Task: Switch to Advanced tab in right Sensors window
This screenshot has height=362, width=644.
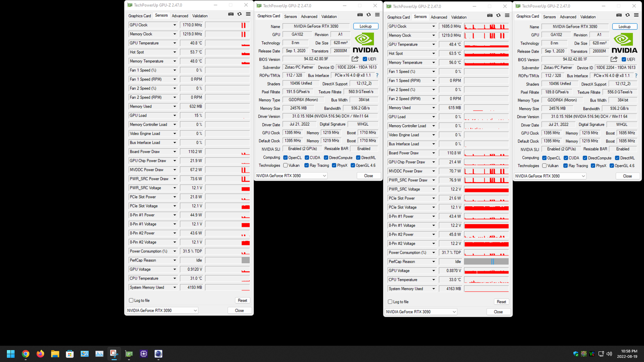Action: [x=439, y=17]
